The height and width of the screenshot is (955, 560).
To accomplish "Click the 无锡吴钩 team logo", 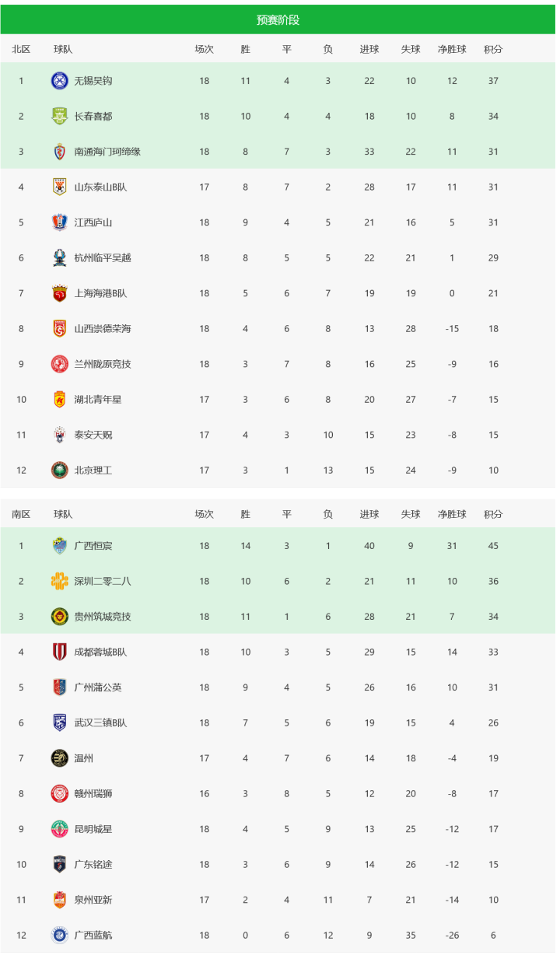I will tap(60, 81).
